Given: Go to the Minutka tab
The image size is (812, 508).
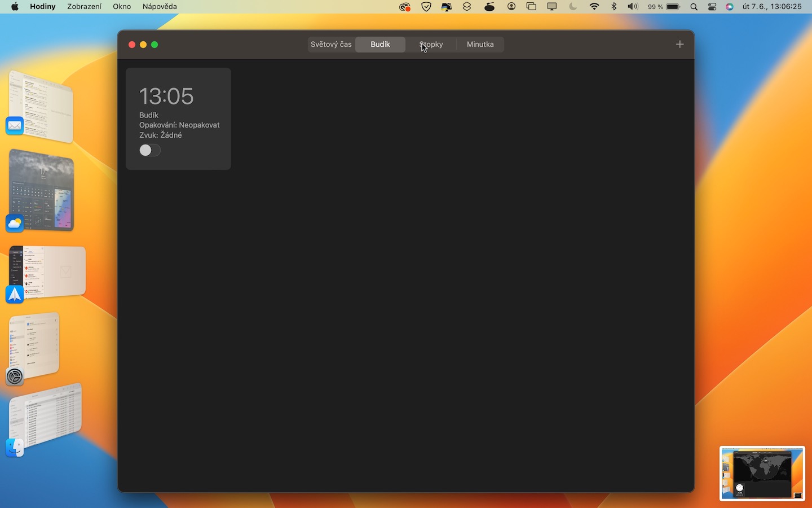Looking at the screenshot, I should [480, 44].
